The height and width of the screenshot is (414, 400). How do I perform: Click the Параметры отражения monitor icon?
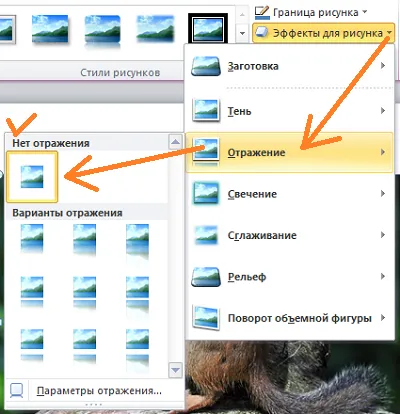17,391
